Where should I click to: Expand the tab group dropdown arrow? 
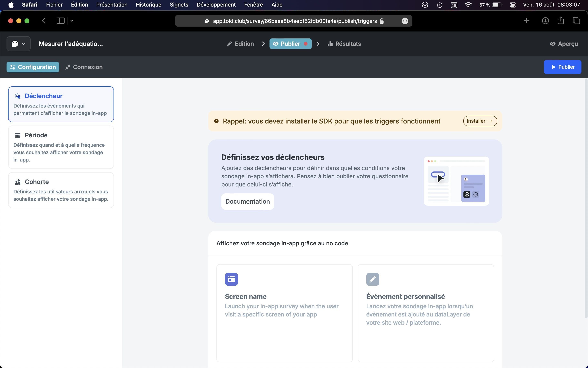coord(72,21)
